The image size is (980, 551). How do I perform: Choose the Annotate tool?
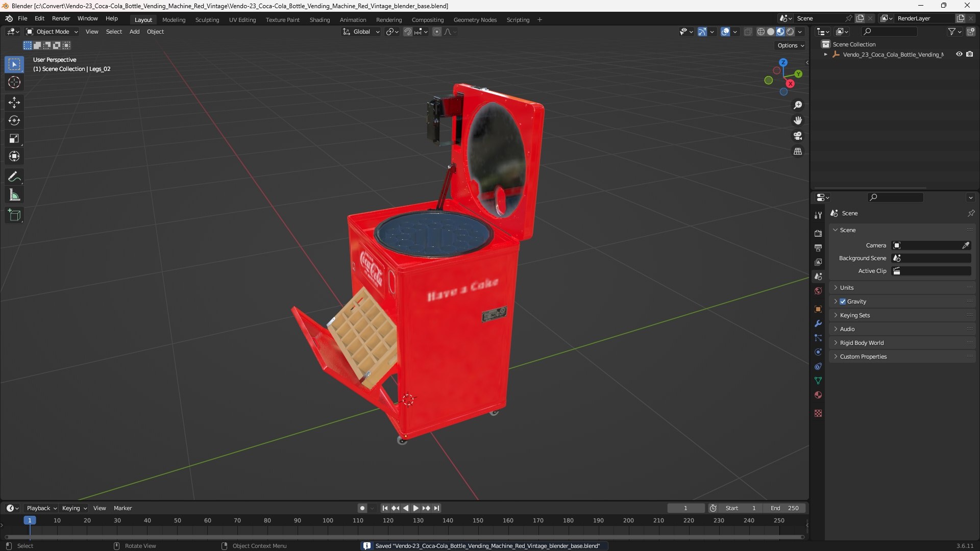click(14, 177)
